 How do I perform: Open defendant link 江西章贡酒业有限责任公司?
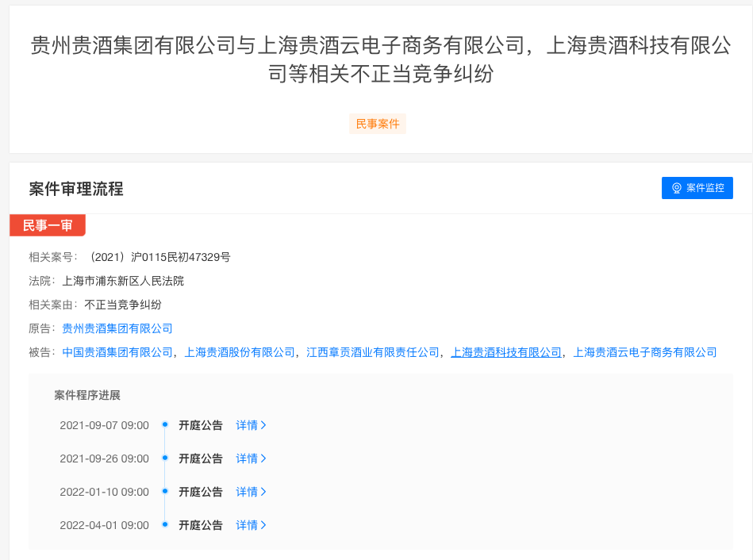pos(373,352)
